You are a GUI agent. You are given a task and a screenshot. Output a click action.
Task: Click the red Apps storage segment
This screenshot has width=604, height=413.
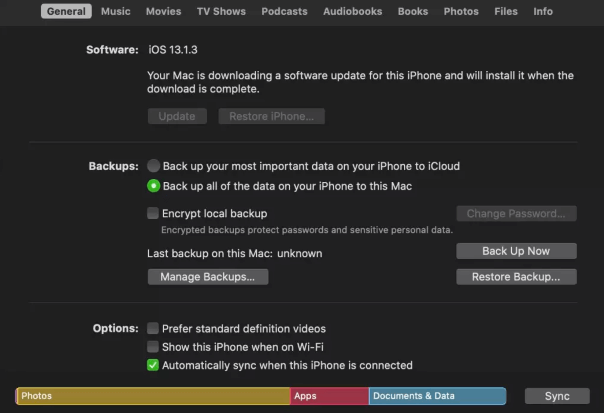coord(329,396)
